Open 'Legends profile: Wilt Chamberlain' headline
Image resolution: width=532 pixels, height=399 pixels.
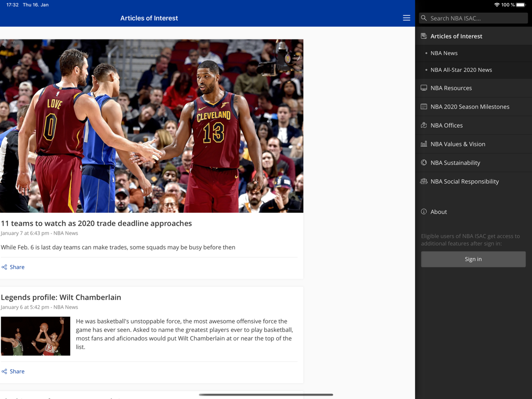pos(61,297)
